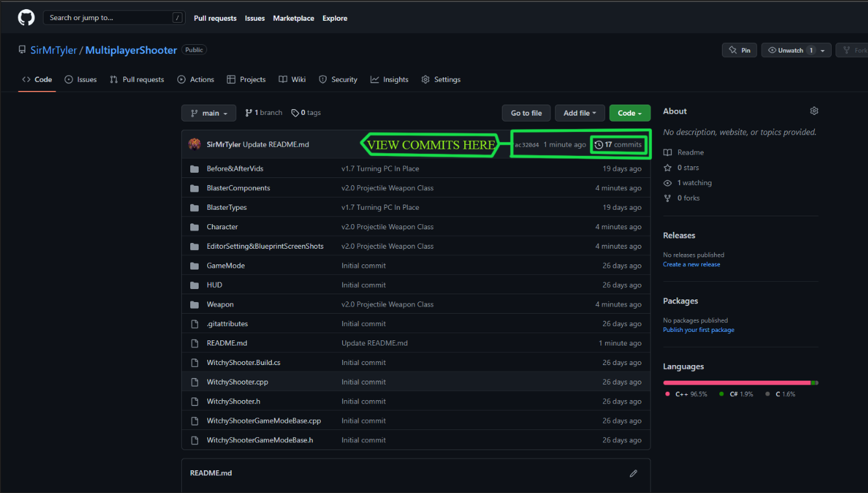View the 17 commits history link
The width and height of the screenshot is (868, 493).
(618, 145)
